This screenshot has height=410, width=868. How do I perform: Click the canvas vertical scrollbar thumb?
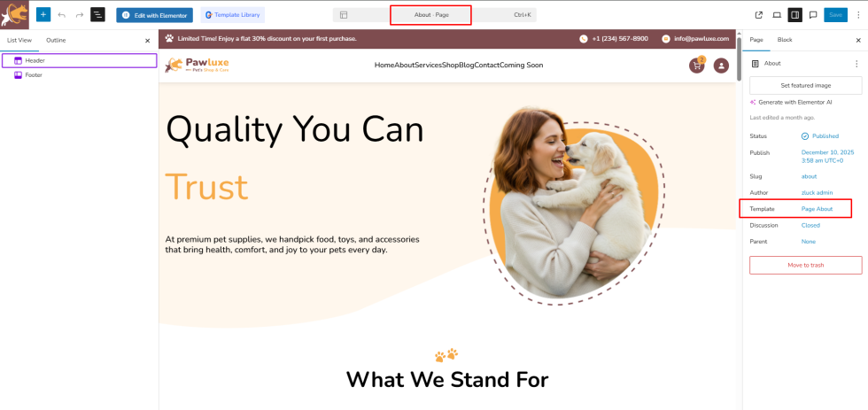point(739,58)
